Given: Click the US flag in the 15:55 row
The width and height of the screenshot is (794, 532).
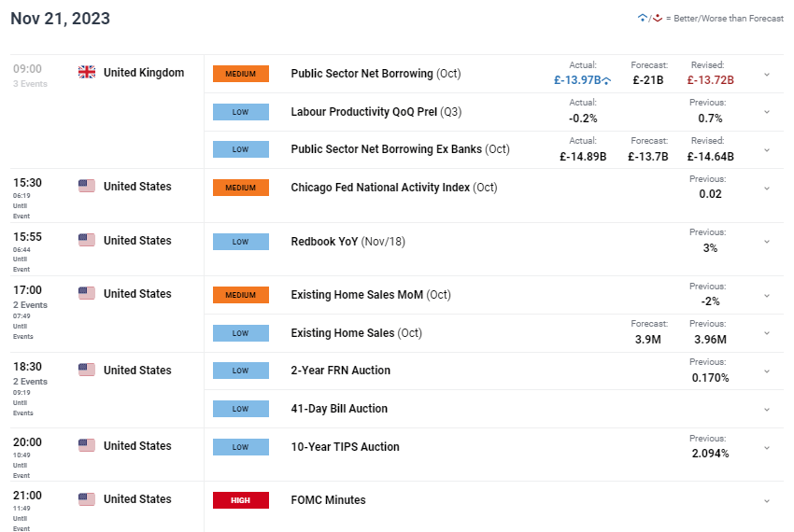Looking at the screenshot, I should pos(87,241).
